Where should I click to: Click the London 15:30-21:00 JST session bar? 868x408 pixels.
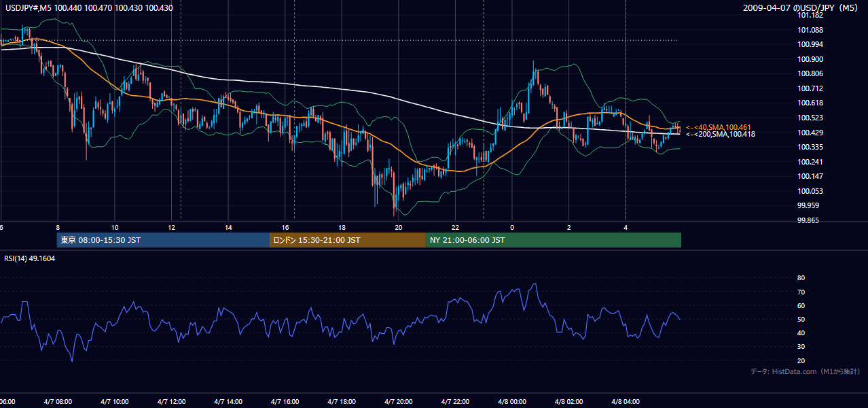click(x=348, y=240)
